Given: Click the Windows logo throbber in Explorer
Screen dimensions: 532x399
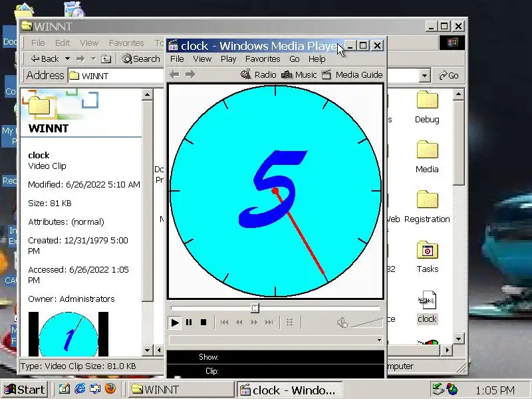Looking at the screenshot, I should [x=452, y=43].
